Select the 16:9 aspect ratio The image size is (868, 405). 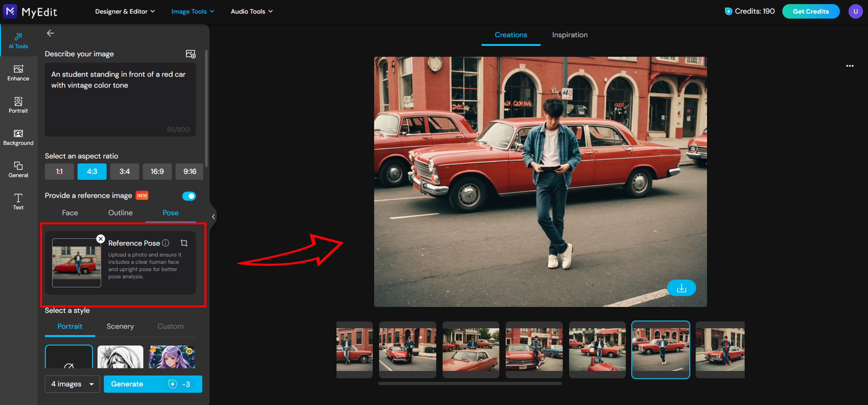tap(157, 171)
